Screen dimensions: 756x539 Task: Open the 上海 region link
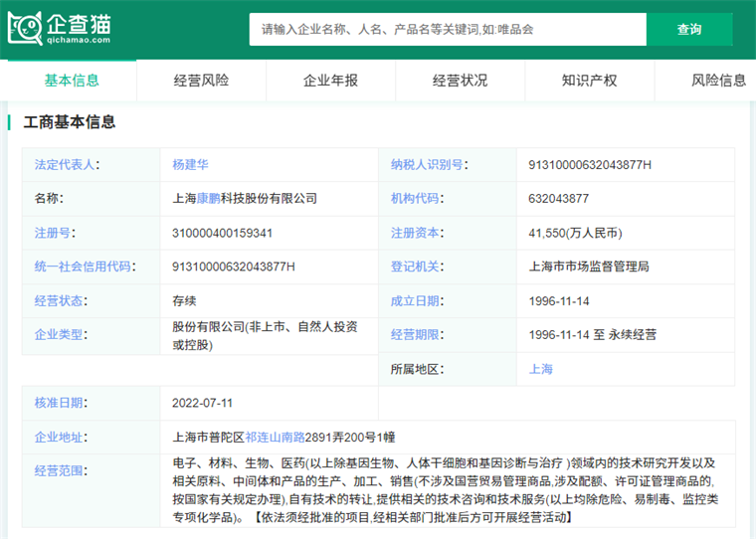[x=540, y=369]
